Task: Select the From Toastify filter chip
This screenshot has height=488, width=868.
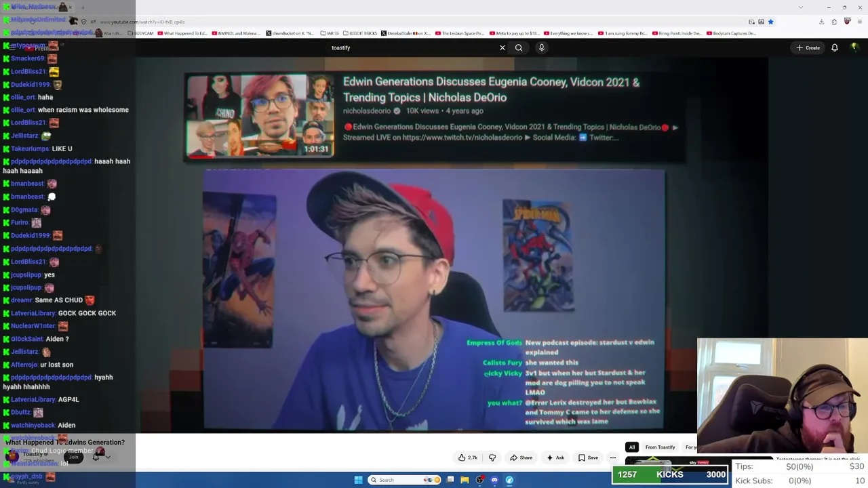Action: pyautogui.click(x=660, y=447)
